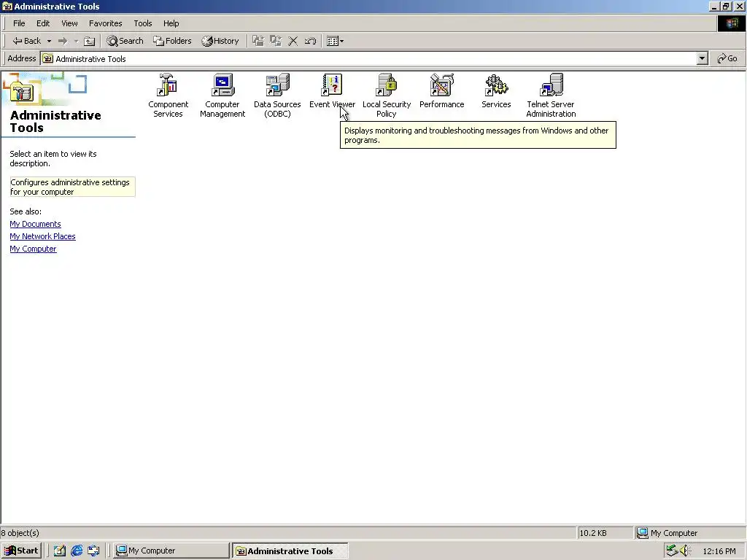Click the 12:16 PM clock
The width and height of the screenshot is (747, 560).
(x=719, y=551)
